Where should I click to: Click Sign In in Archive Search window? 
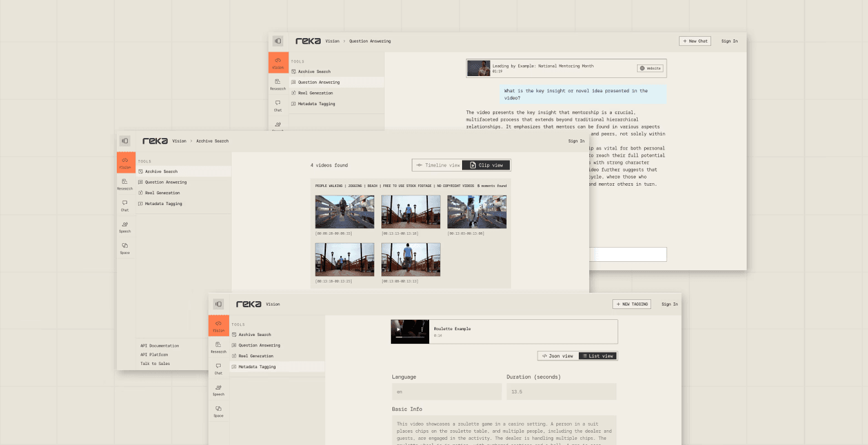576,141
